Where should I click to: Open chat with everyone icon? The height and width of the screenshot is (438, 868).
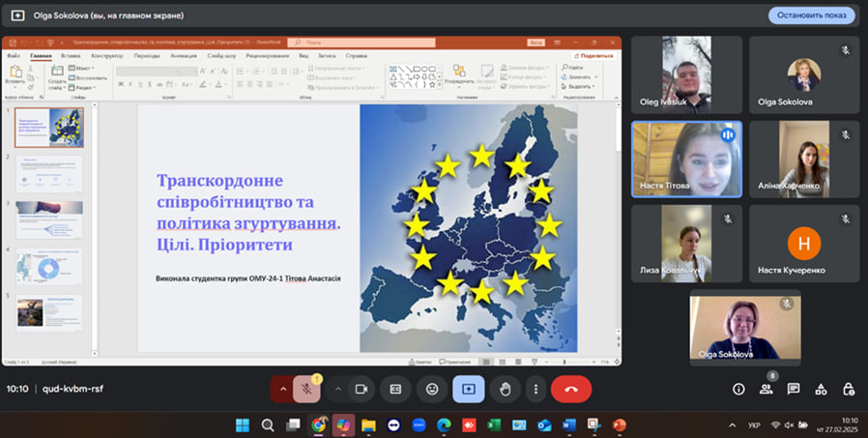tap(794, 390)
